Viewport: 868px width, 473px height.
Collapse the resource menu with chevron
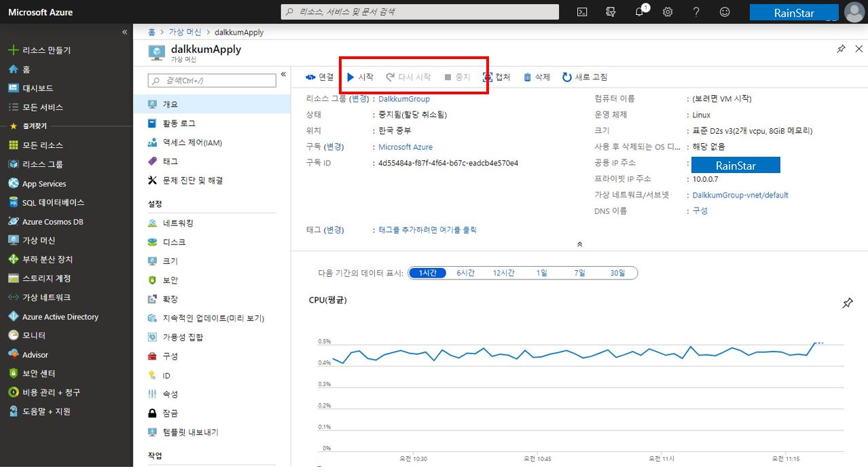coord(283,74)
